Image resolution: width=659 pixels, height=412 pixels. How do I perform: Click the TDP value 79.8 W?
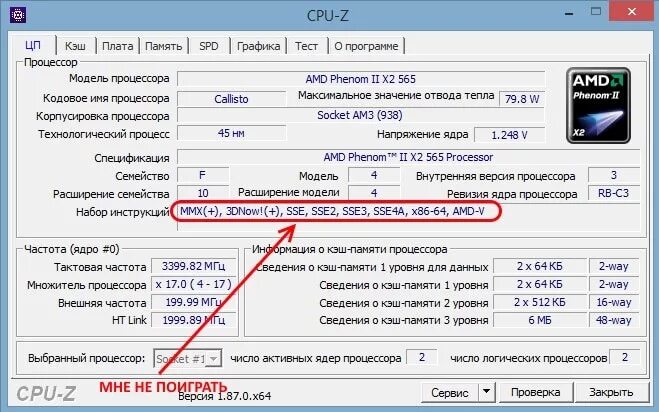click(x=522, y=99)
